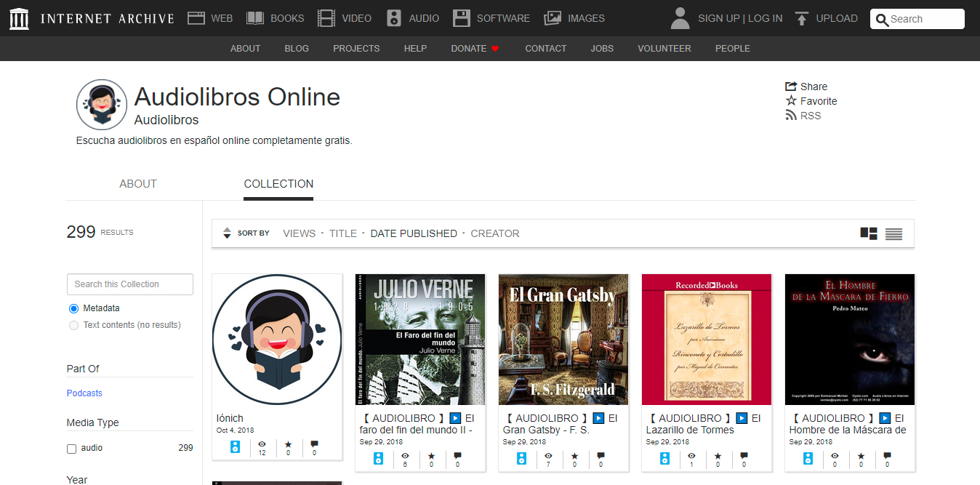
Task: Switch to the Collection tab
Action: (278, 184)
